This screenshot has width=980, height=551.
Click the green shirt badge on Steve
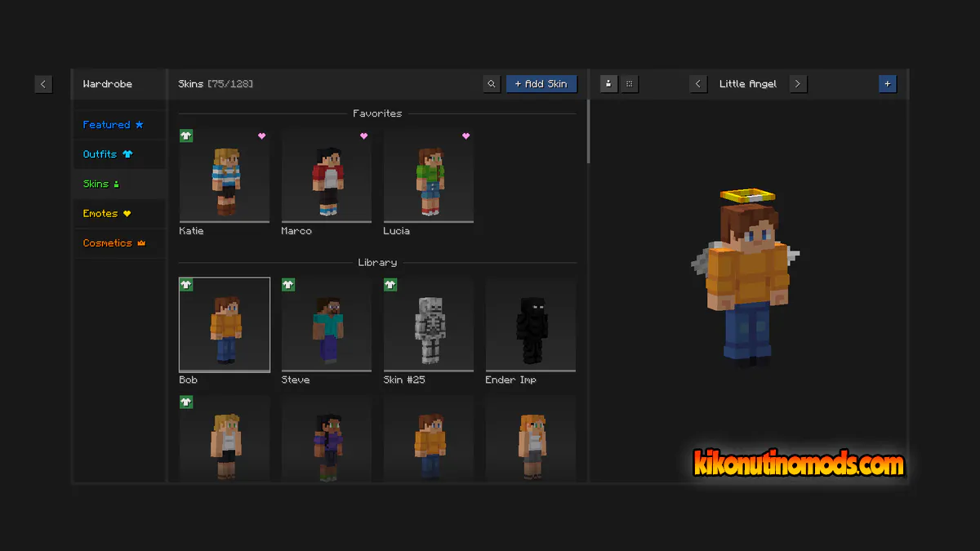click(288, 285)
